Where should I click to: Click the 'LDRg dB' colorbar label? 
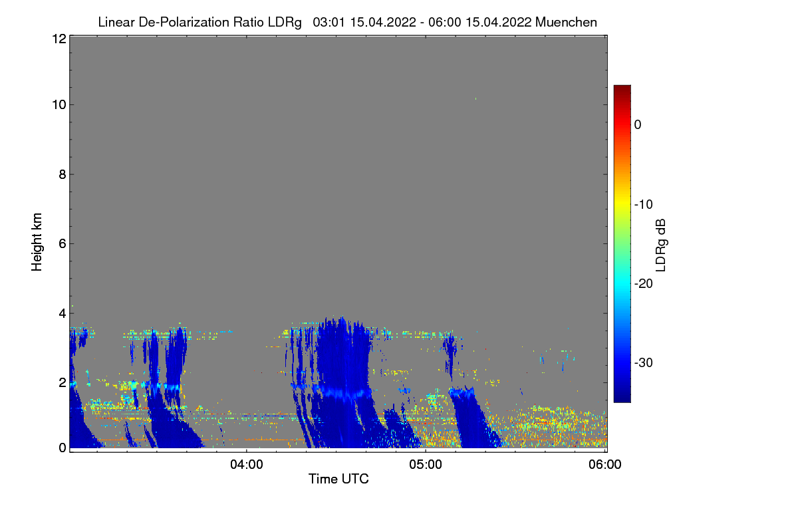click(660, 245)
